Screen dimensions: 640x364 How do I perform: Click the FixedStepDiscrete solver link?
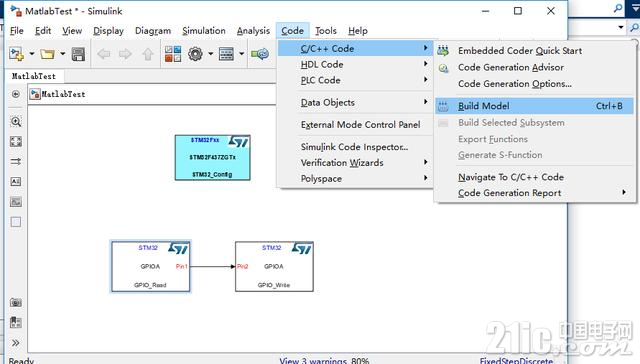tap(516, 361)
